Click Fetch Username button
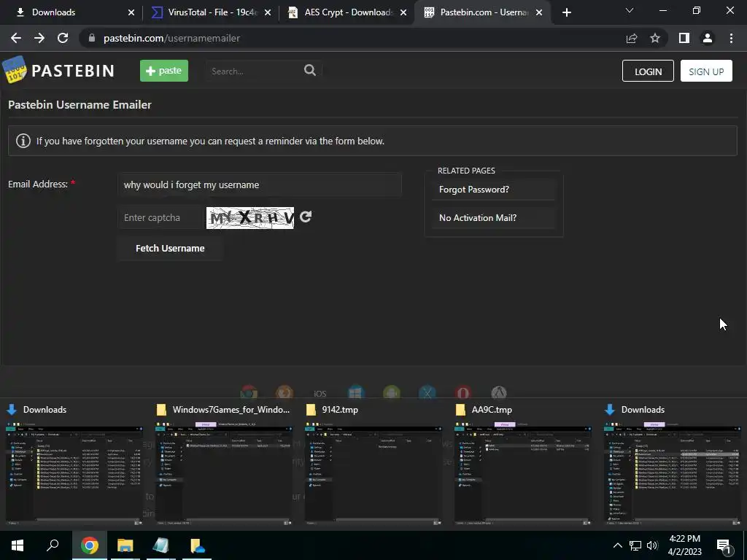This screenshot has width=747, height=560. tap(170, 248)
